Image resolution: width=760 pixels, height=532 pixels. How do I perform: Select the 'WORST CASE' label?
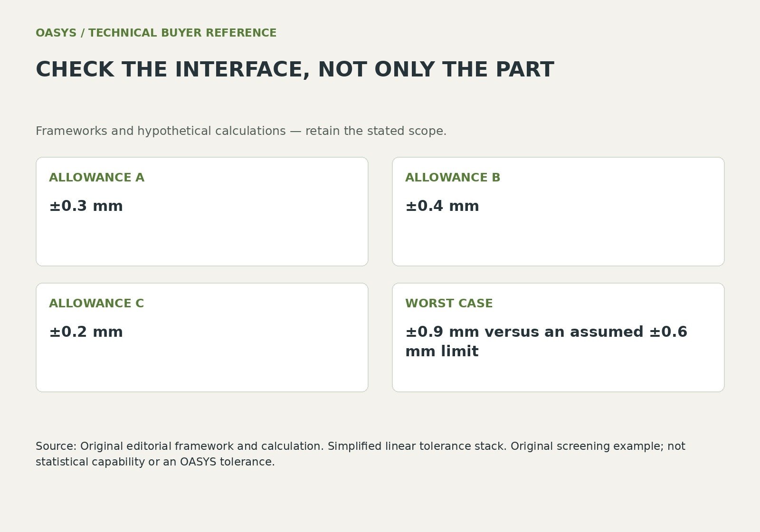[x=449, y=303]
